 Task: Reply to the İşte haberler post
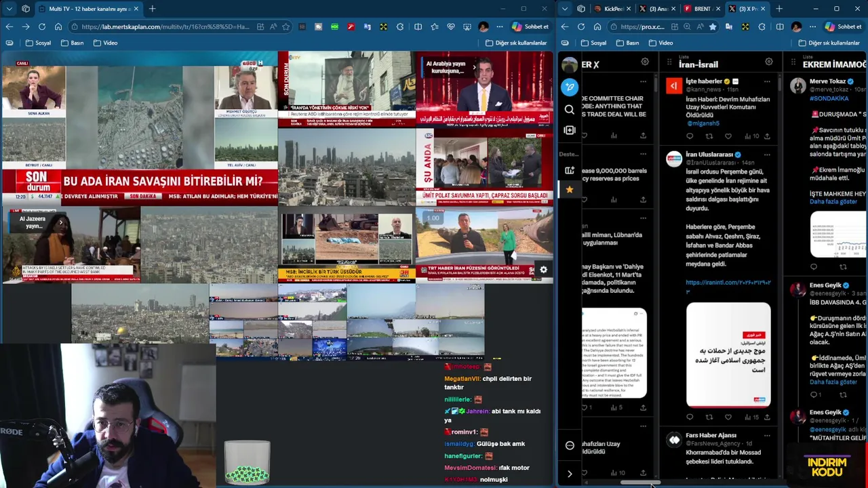pyautogui.click(x=690, y=136)
